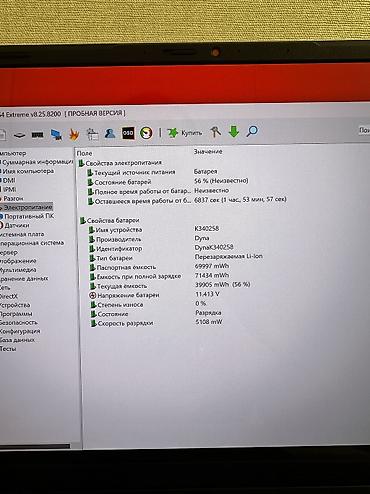Expand the База данных node
The width and height of the screenshot is (370, 494).
click(x=17, y=340)
